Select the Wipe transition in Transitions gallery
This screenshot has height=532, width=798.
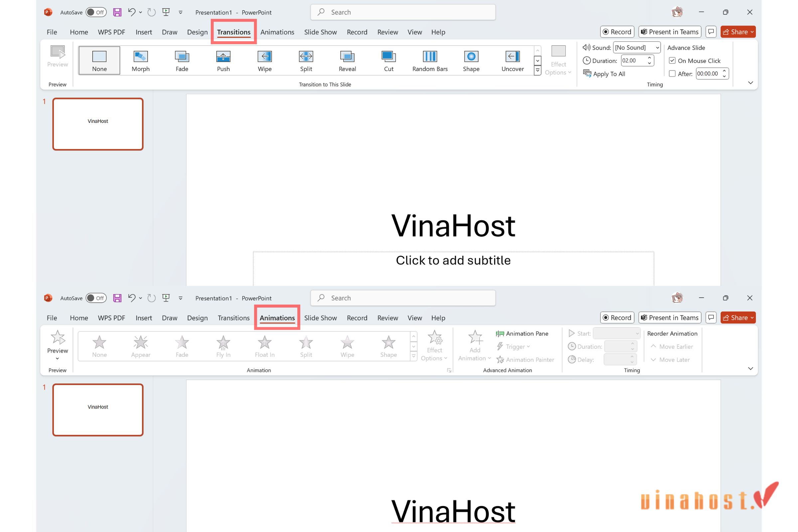click(x=265, y=61)
